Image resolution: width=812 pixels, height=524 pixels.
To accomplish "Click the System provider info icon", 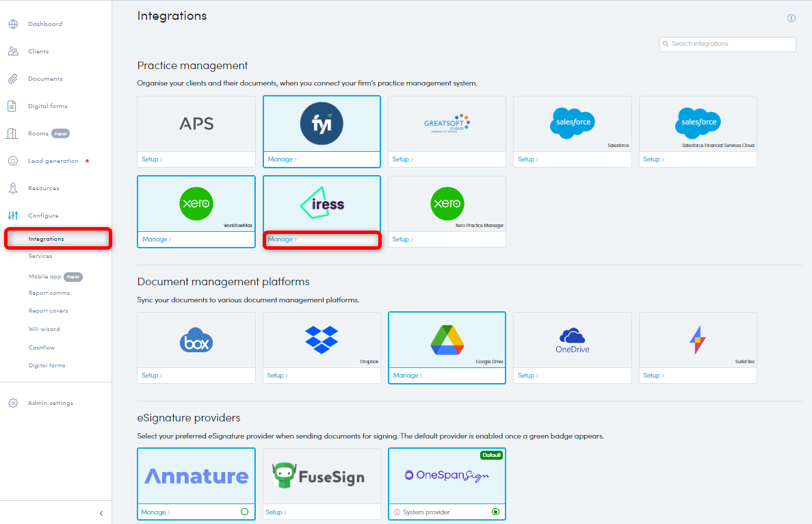I will tap(397, 512).
